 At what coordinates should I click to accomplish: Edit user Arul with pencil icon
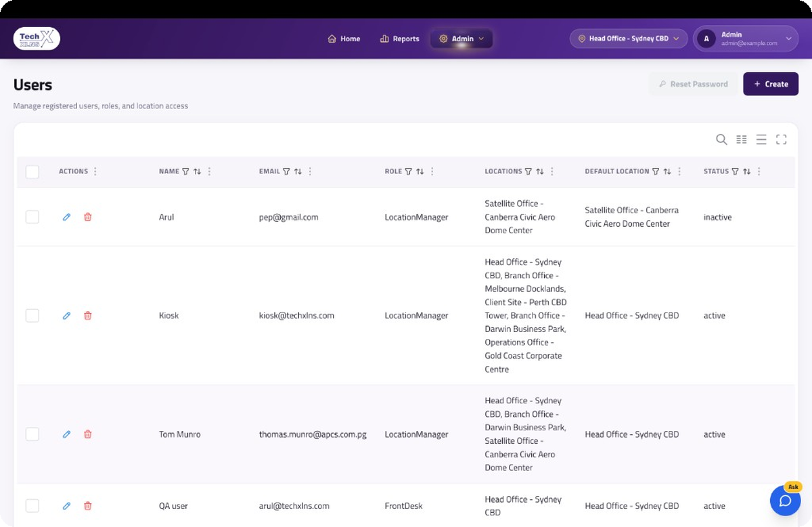(x=66, y=217)
